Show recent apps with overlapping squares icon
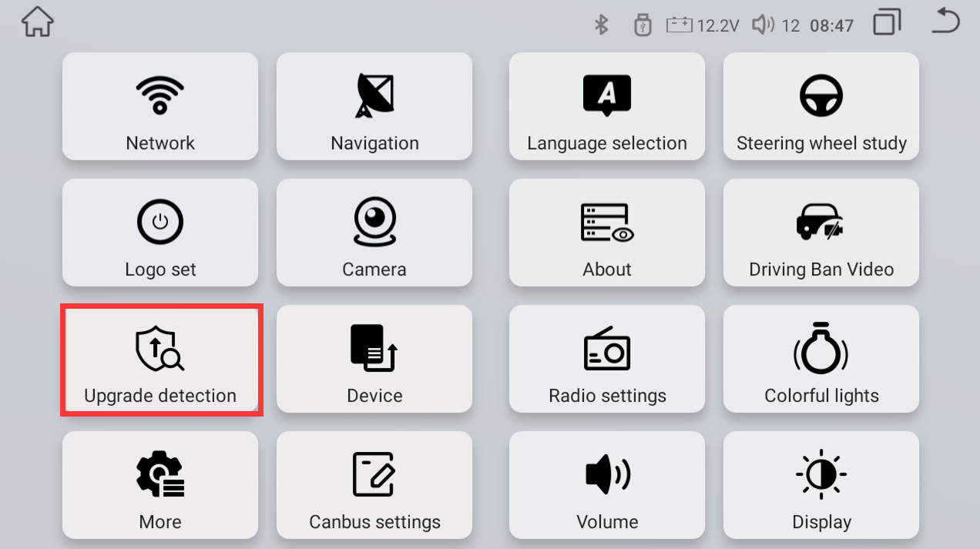 pyautogui.click(x=887, y=22)
